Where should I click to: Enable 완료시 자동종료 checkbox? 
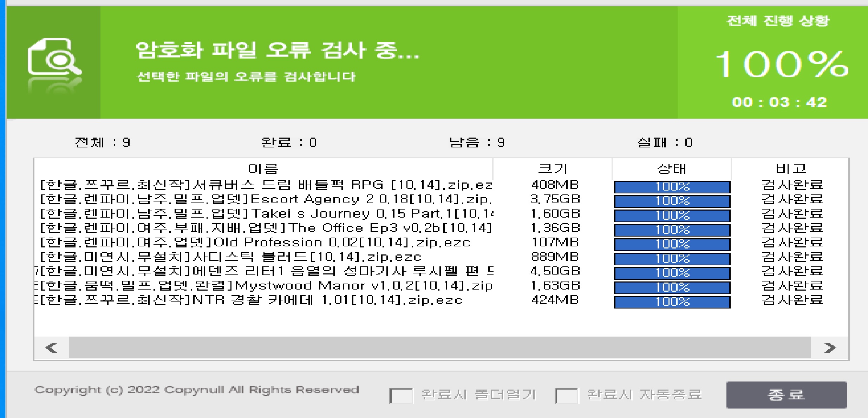click(x=566, y=396)
